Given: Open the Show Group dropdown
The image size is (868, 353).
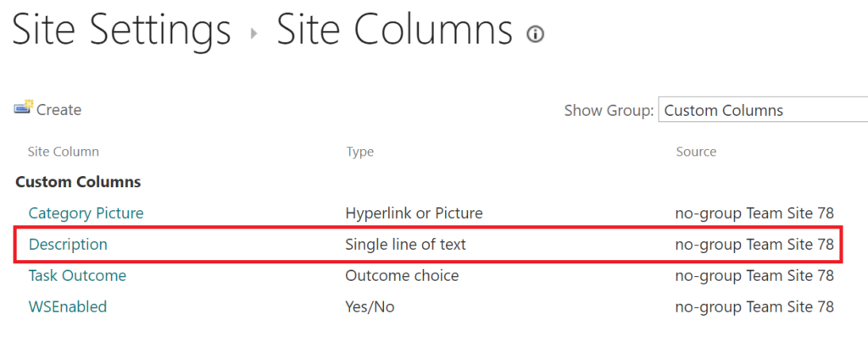Looking at the screenshot, I should 763,110.
